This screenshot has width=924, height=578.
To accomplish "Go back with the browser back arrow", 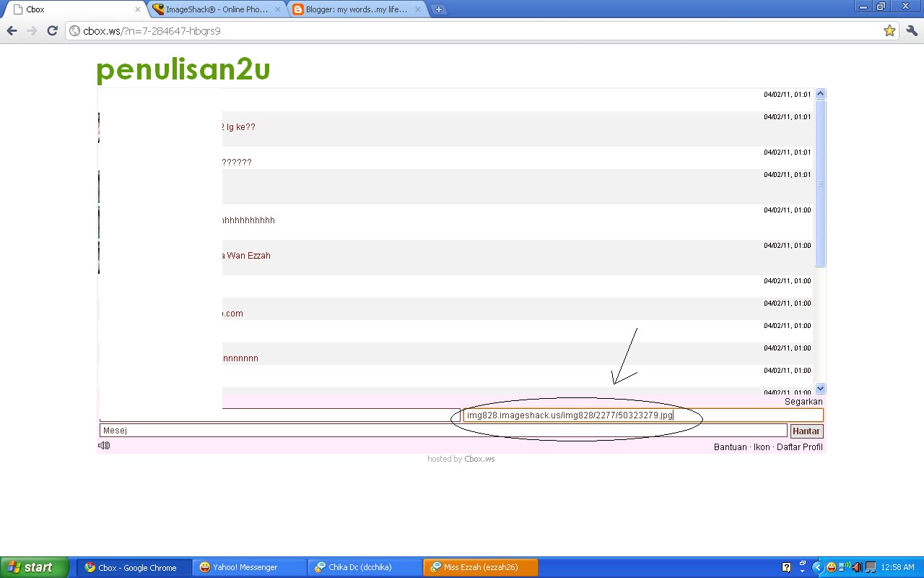I will [12, 30].
